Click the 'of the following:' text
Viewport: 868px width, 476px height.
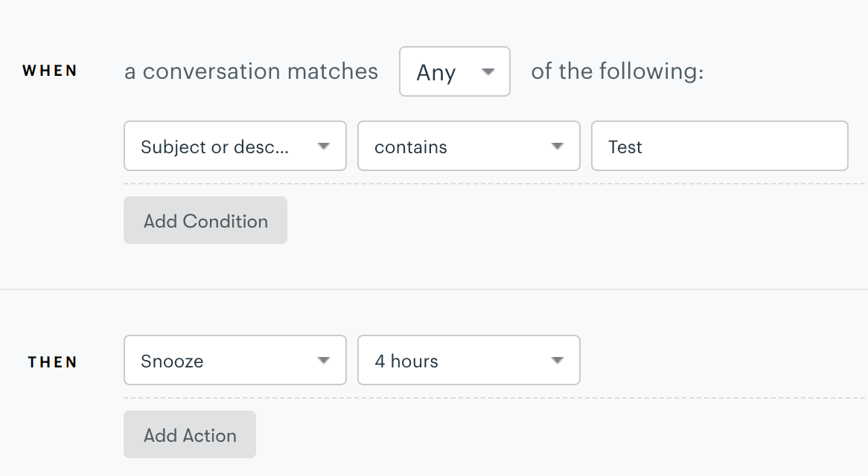click(x=616, y=71)
